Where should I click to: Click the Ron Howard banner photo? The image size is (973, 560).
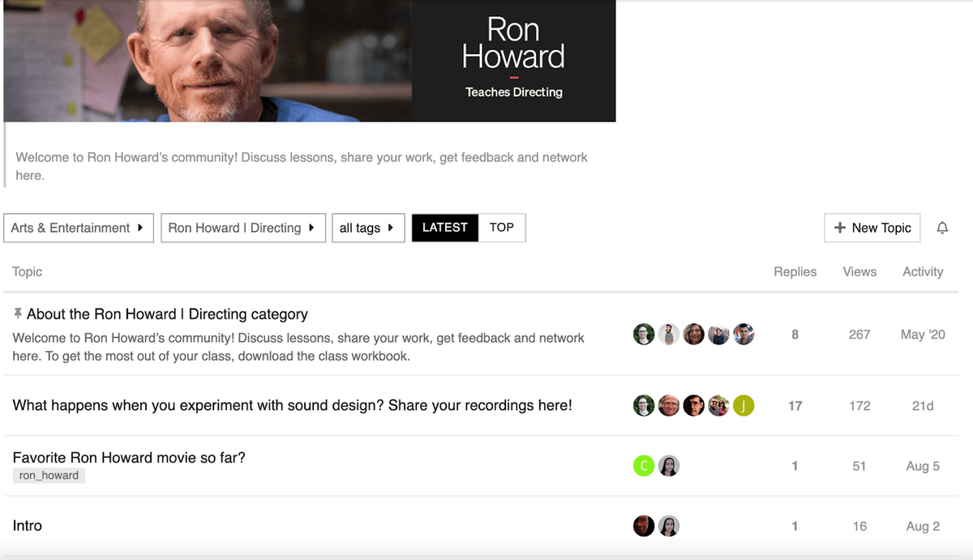click(x=208, y=61)
